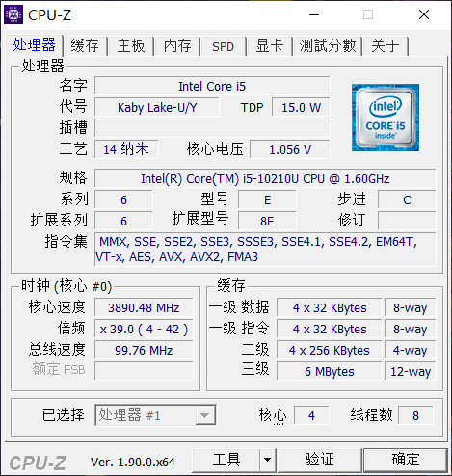Open the 处理器 #1 selection dropdown

(155, 415)
